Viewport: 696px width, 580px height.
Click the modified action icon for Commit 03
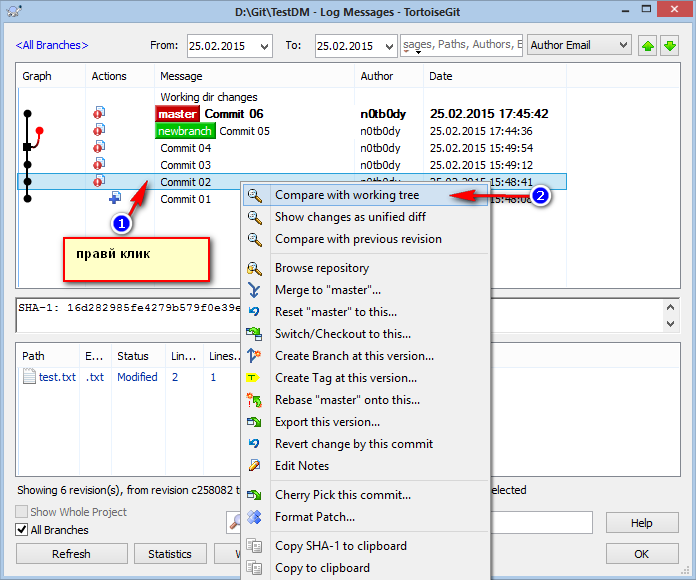click(99, 164)
